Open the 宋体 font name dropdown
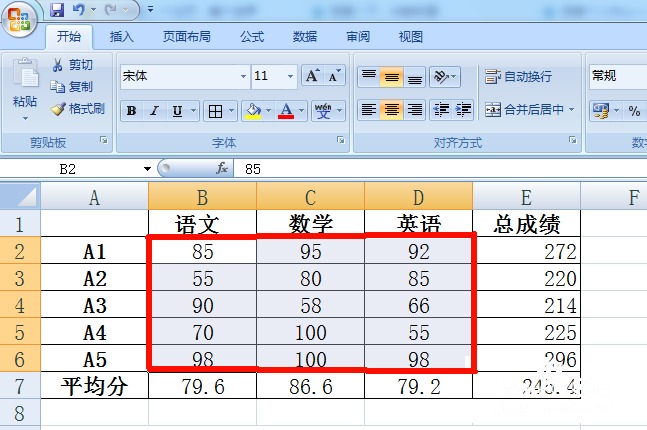This screenshot has width=647, height=430. point(243,76)
